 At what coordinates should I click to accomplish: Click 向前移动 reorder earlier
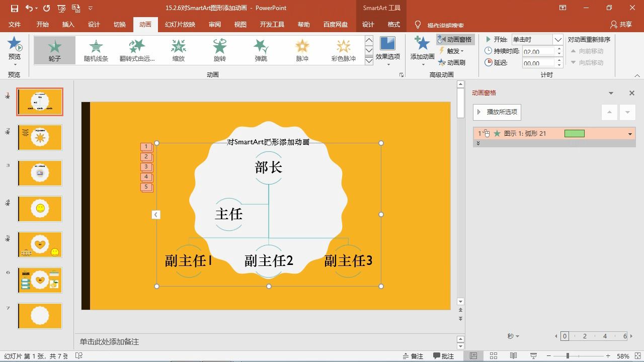coord(587,51)
